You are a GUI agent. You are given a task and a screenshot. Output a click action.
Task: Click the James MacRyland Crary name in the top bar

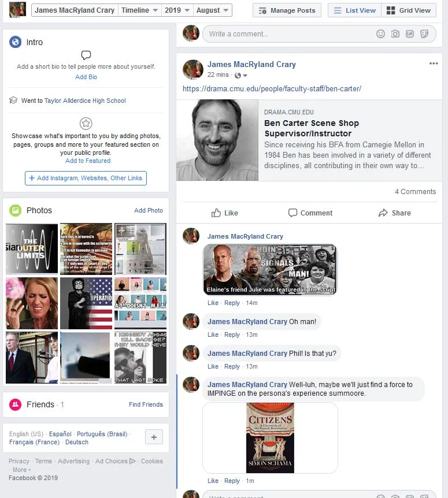(x=75, y=10)
